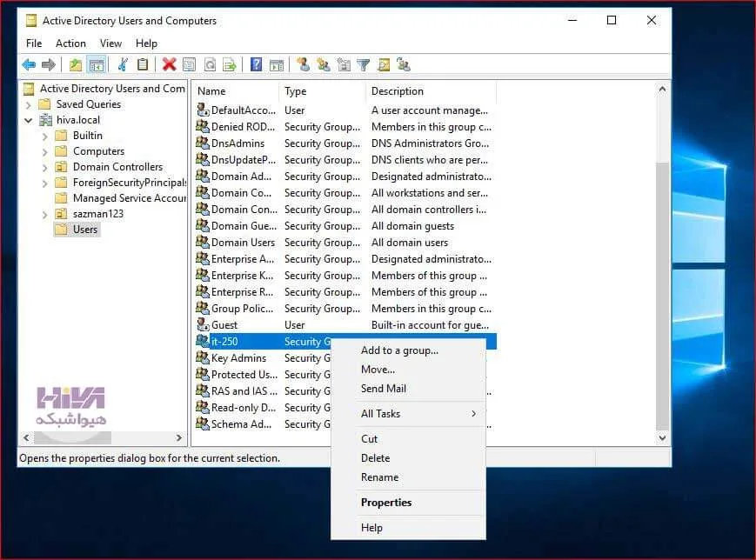Screen dimensions: 756x560
Task: Click the sazman123 organizational unit icon
Action: click(x=61, y=214)
